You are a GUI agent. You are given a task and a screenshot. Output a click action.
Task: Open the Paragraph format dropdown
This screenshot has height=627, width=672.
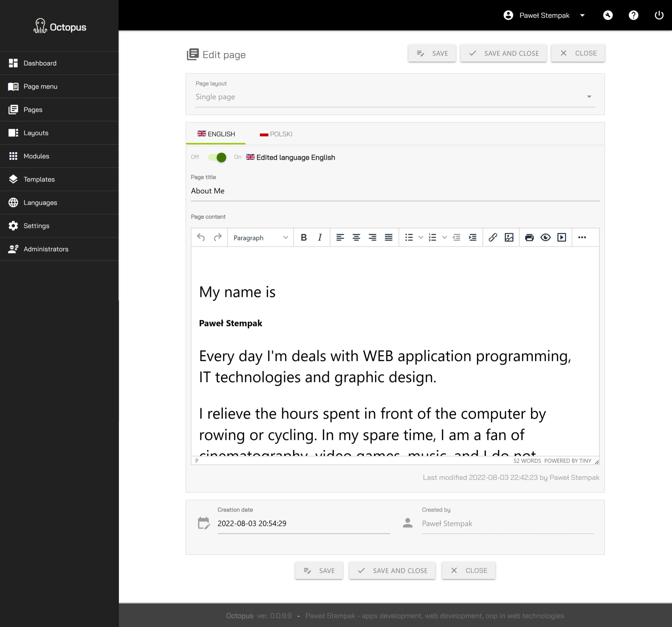coord(260,237)
